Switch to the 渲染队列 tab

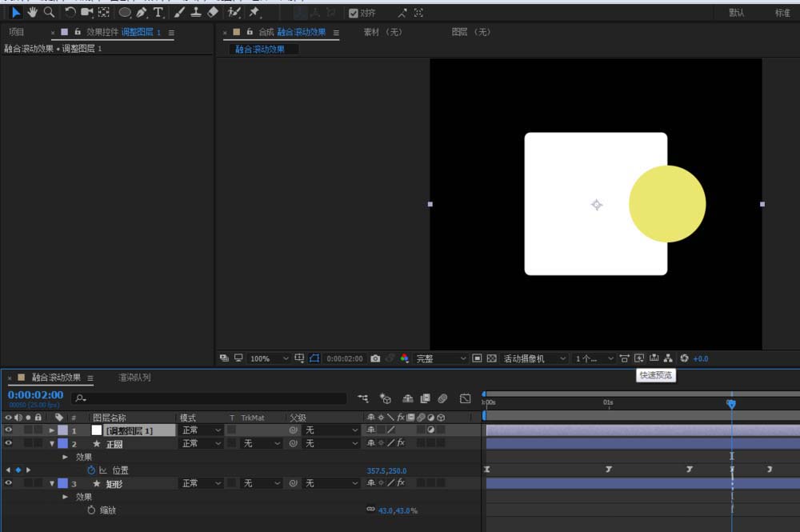pyautogui.click(x=134, y=378)
